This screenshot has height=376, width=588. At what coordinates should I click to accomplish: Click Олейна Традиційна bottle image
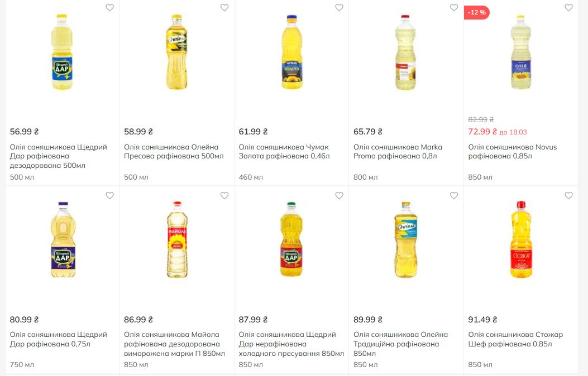[405, 240]
